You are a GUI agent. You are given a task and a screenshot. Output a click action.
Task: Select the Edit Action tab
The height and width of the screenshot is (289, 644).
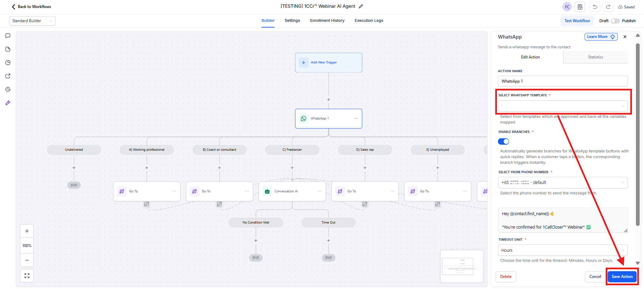(531, 57)
